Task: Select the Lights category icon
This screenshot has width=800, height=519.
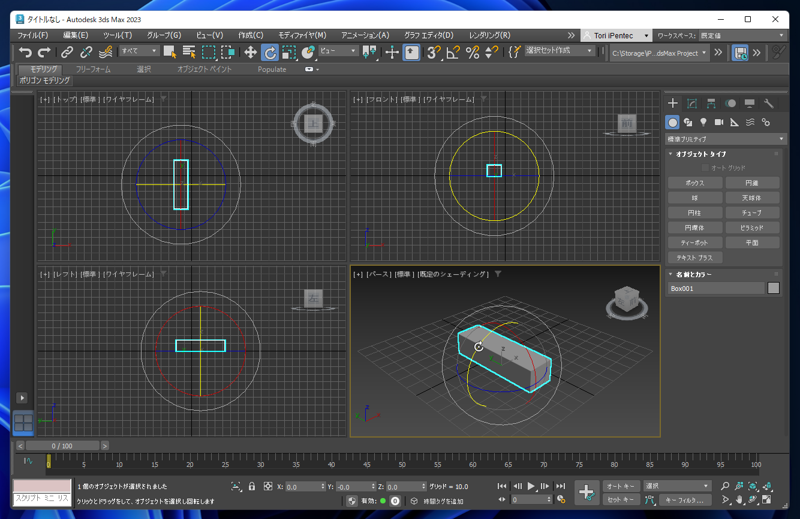Action: [703, 122]
